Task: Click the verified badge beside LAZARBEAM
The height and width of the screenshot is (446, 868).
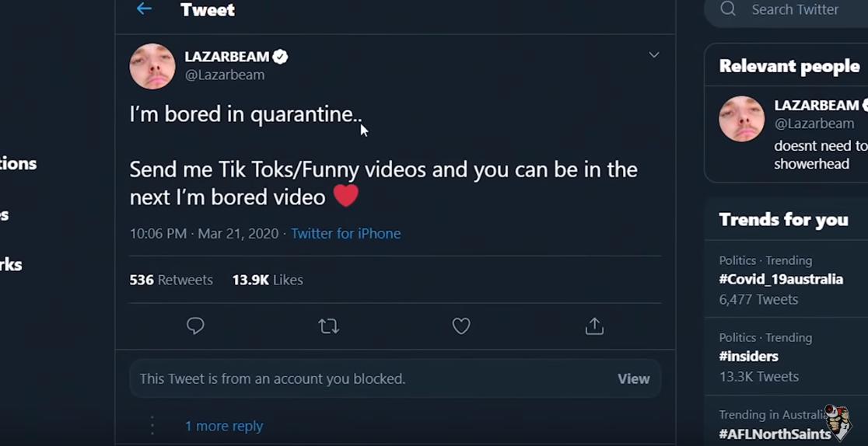Action: (x=280, y=57)
